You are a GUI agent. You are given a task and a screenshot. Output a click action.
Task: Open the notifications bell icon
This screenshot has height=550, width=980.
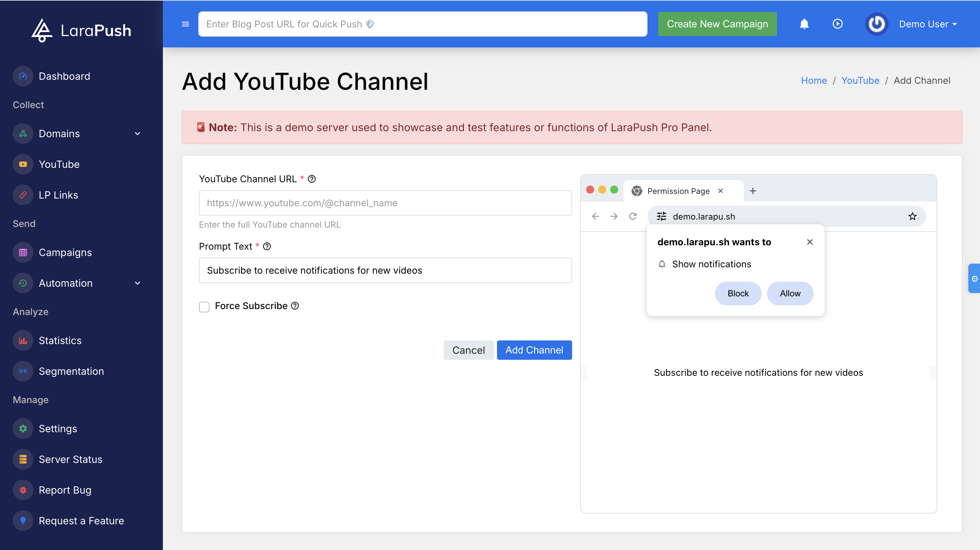pyautogui.click(x=804, y=24)
